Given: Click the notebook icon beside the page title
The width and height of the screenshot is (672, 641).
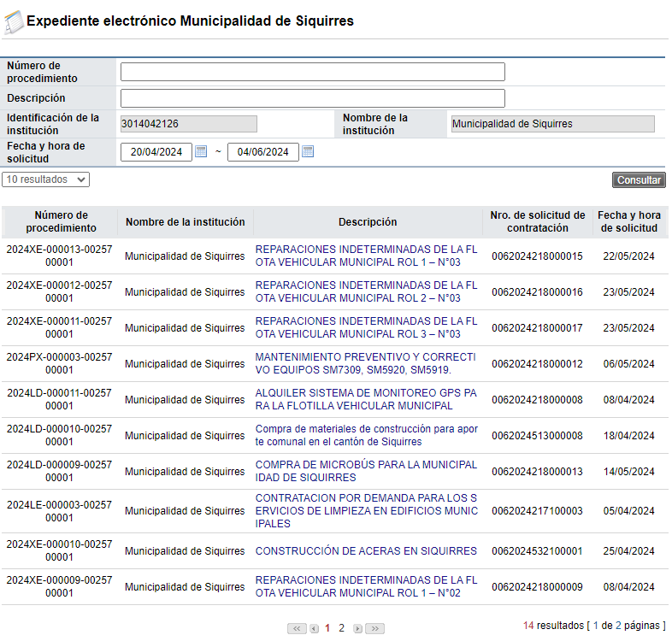Looking at the screenshot, I should pos(14,22).
